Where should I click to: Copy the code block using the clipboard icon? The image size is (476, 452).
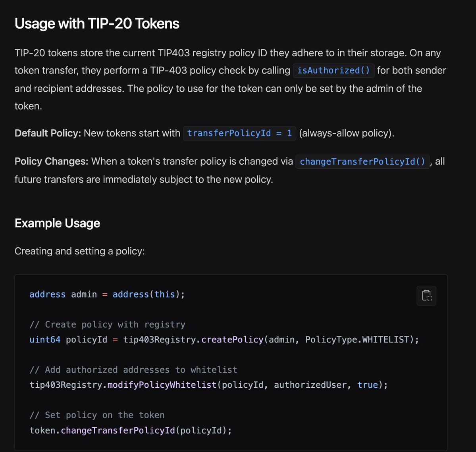426,296
